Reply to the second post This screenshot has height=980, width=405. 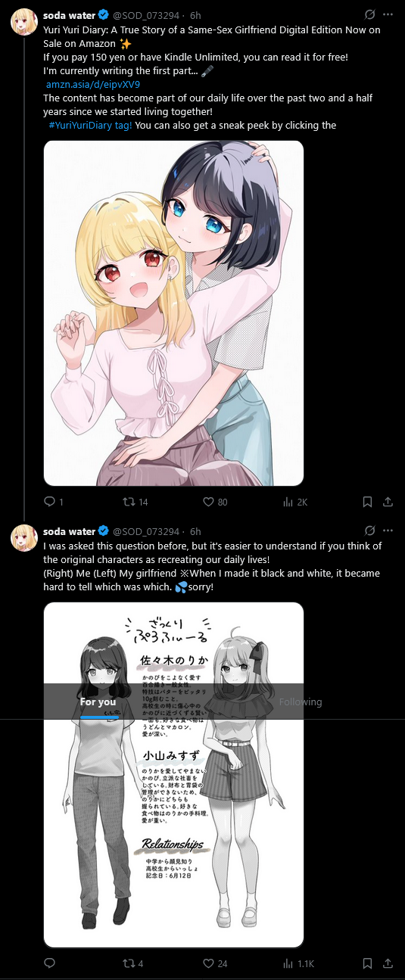coord(50,963)
